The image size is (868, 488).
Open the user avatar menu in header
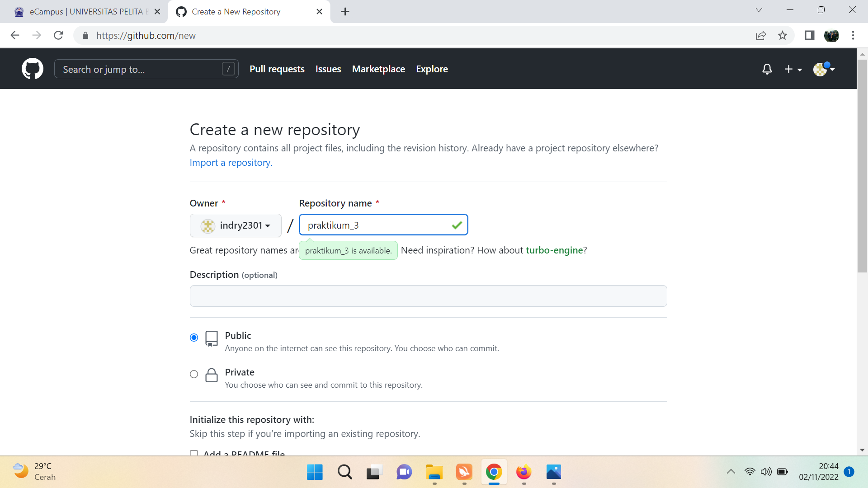click(824, 69)
